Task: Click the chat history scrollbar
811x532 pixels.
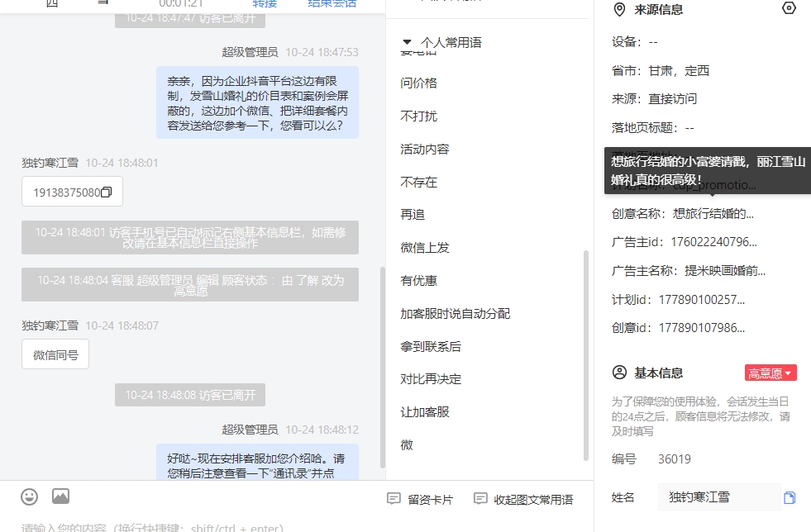Action: click(x=383, y=367)
